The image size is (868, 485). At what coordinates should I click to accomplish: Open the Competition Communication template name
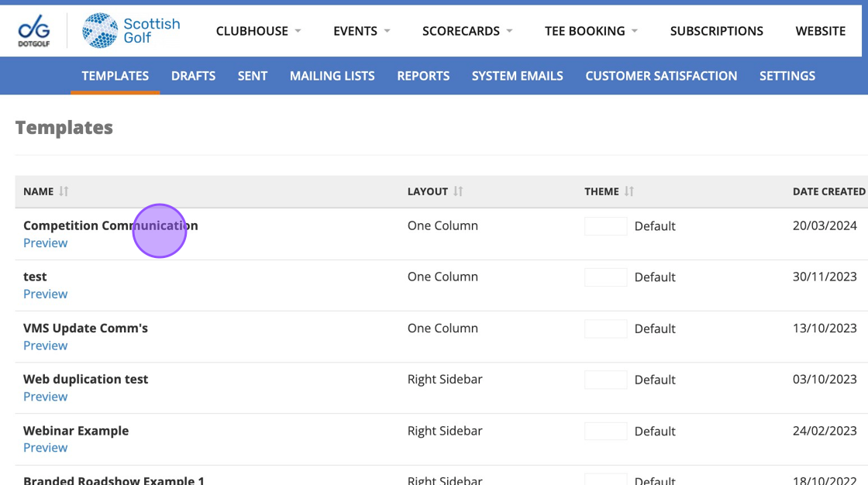(111, 225)
